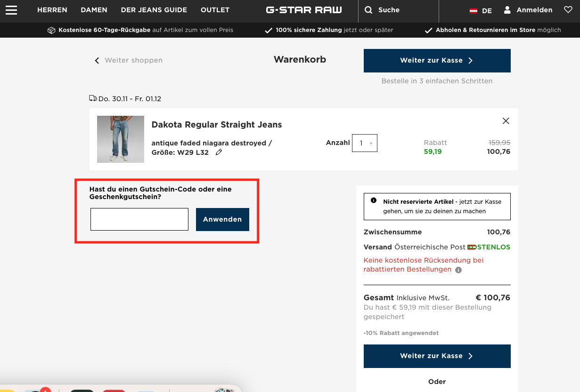Open the OUTLET menu
This screenshot has width=580, height=392.
tap(215, 10)
